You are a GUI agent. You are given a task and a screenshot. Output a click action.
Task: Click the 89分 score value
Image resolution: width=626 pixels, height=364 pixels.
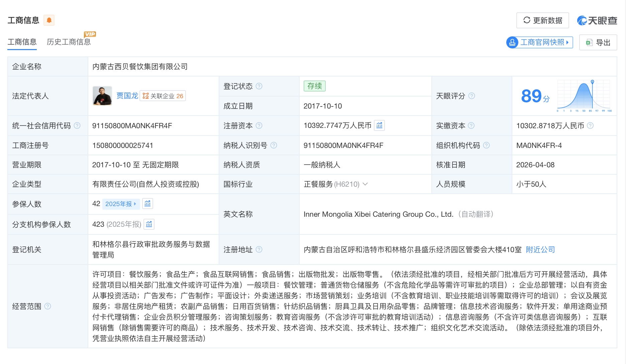pos(535,96)
